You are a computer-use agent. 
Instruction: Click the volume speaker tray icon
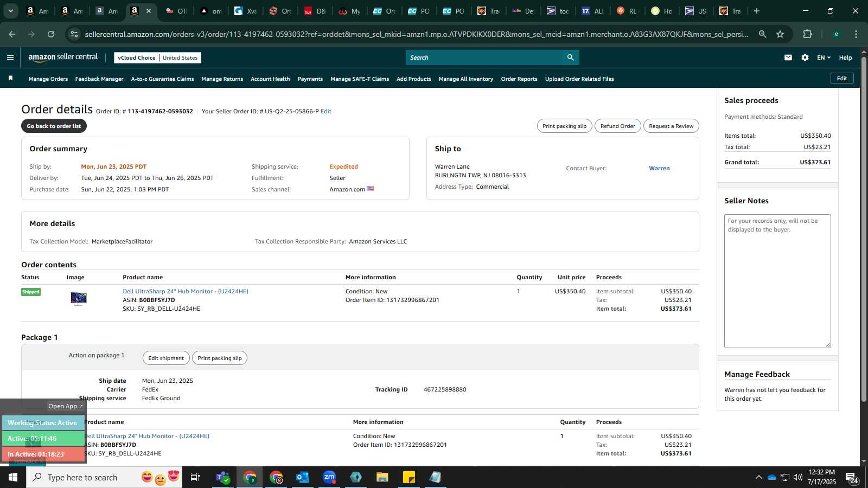click(798, 477)
